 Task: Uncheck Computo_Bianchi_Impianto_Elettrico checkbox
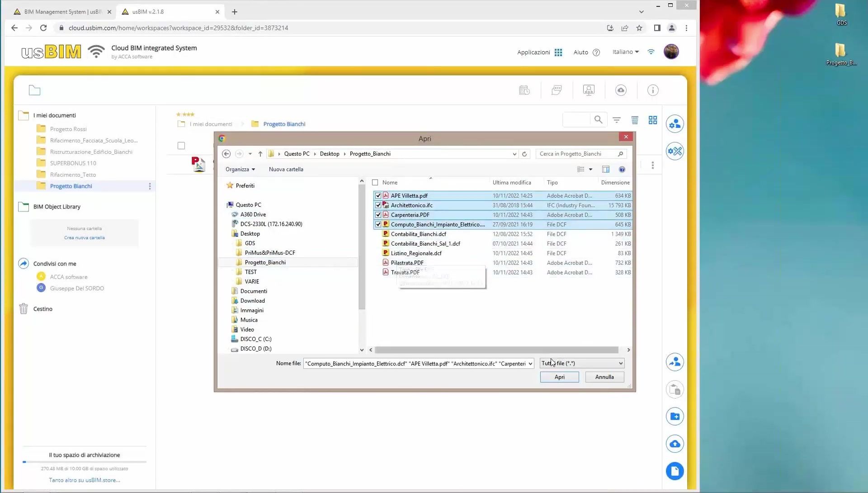[x=378, y=224]
